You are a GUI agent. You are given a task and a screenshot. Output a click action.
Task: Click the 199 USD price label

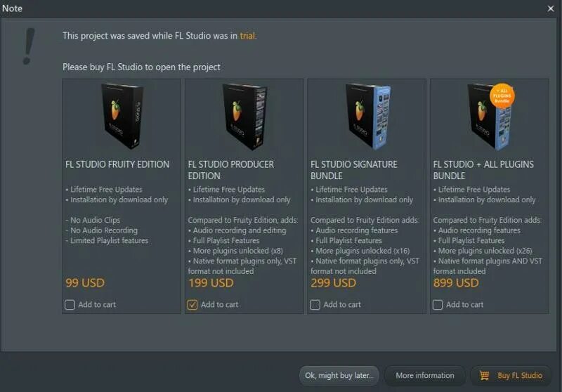click(211, 282)
